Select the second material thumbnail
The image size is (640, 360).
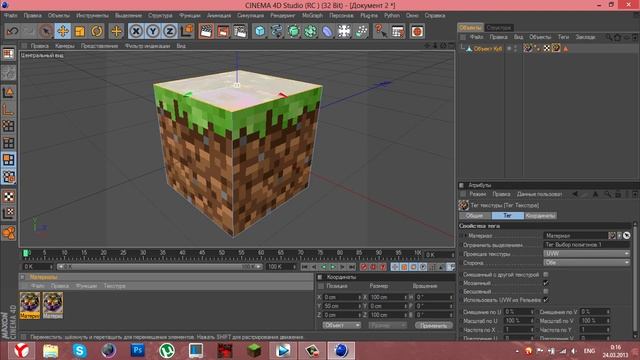pos(53,305)
